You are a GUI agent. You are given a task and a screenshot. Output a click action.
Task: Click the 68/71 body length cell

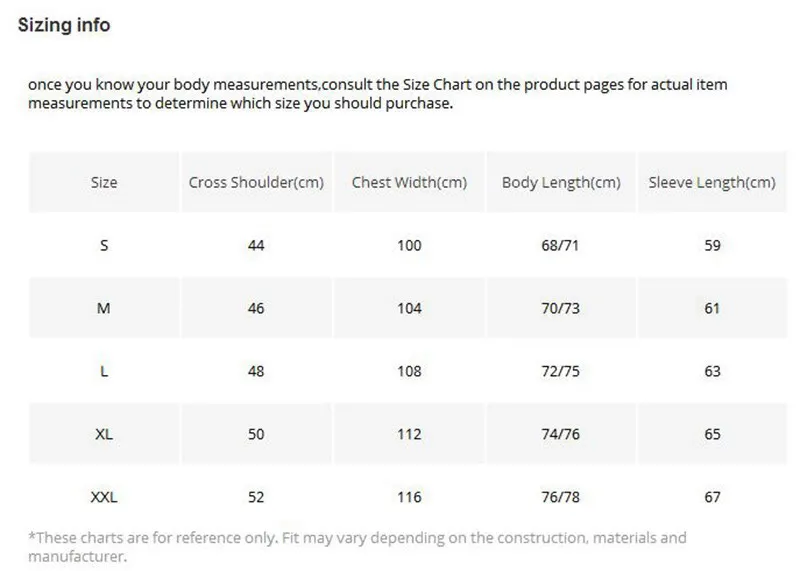[560, 245]
